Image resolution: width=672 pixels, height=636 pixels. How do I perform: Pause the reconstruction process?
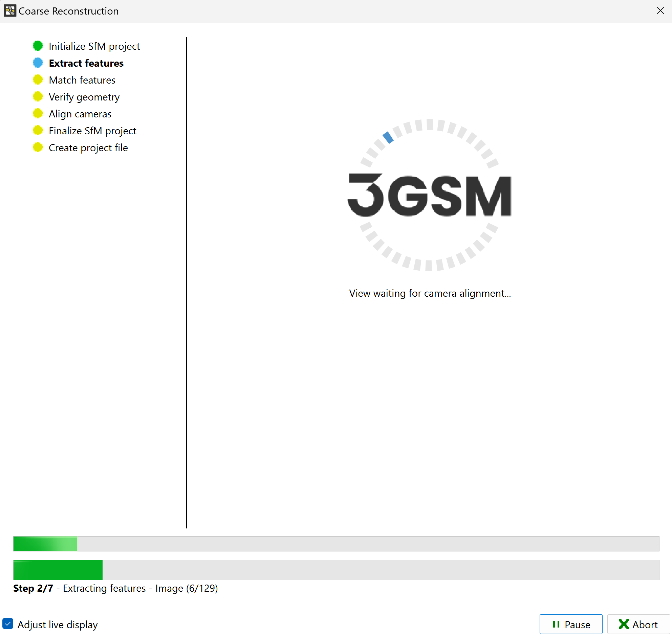click(x=571, y=624)
